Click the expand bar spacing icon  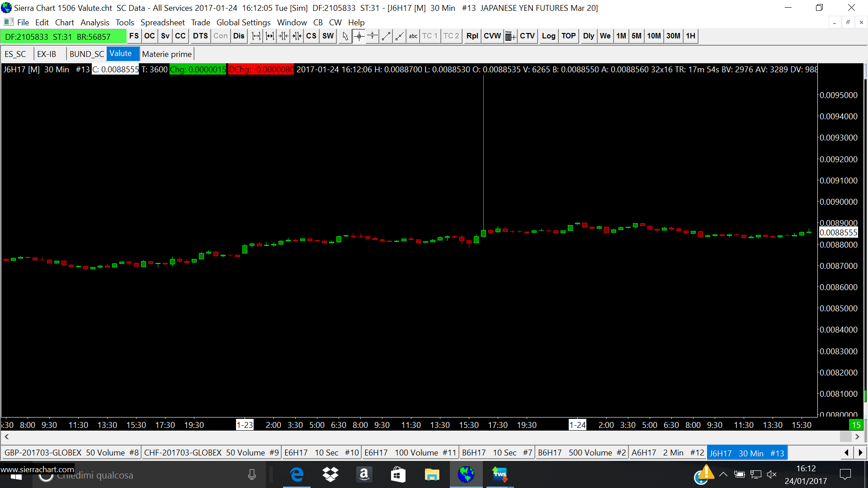coord(256,36)
